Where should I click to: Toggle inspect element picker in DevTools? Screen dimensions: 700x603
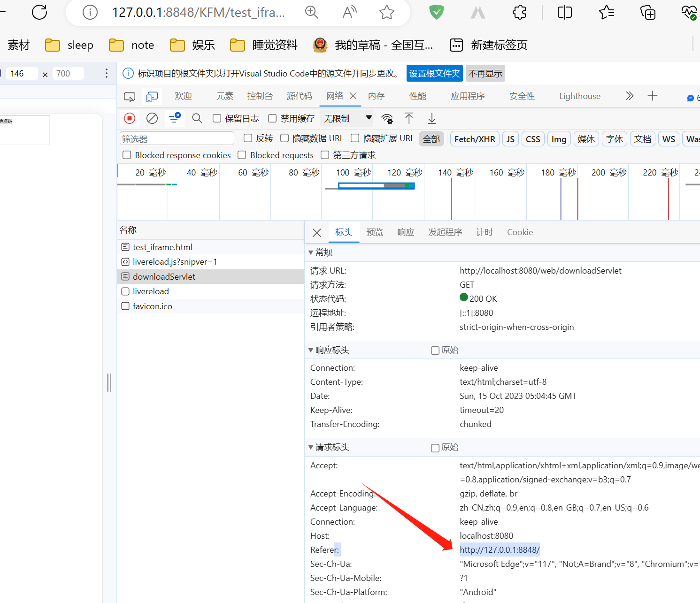tap(130, 97)
